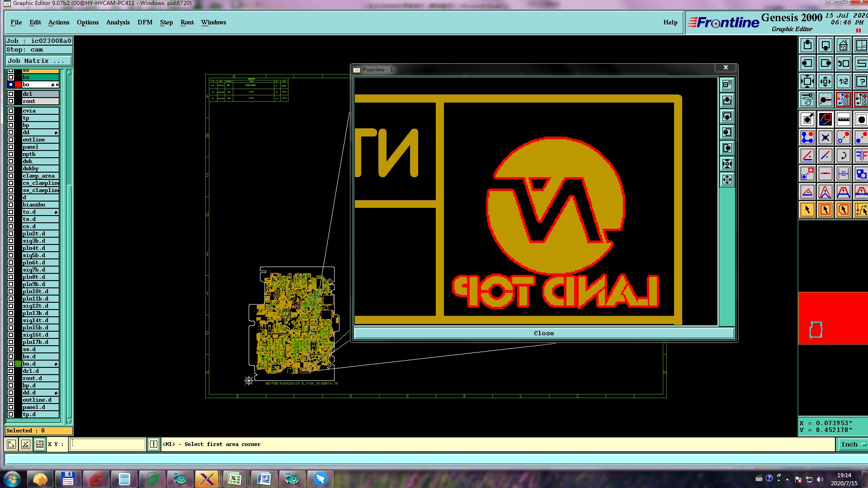Toggle checkbox for bo.d layer
868x488 pixels.
coord(11,364)
